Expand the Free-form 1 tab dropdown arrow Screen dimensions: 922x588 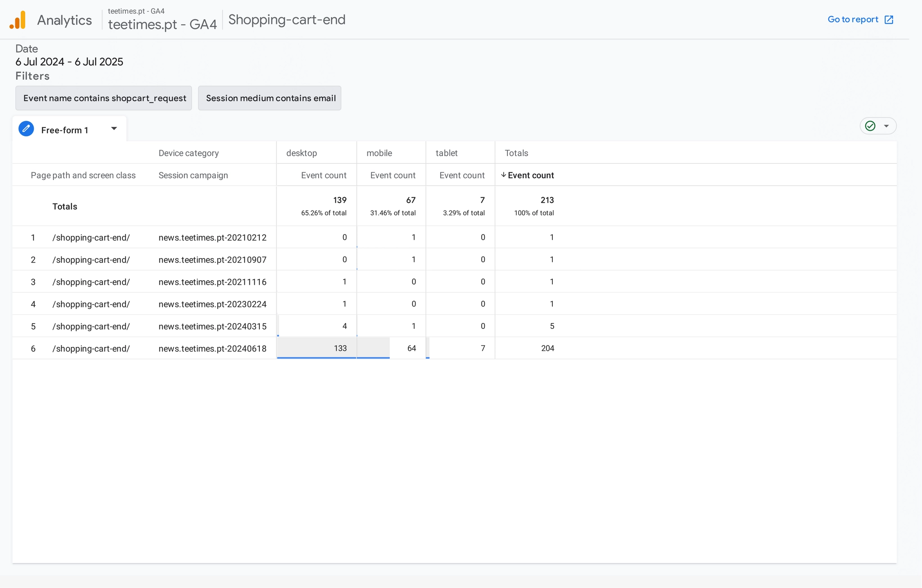[x=114, y=128]
